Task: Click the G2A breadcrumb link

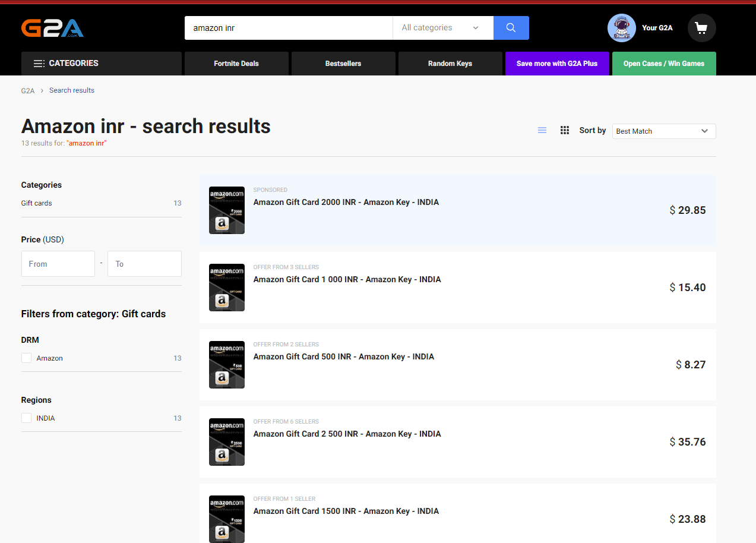Action: tap(28, 91)
